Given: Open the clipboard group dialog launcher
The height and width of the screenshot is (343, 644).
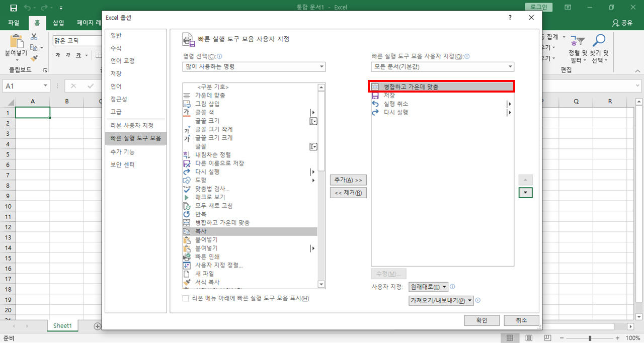Looking at the screenshot, I should coord(46,70).
